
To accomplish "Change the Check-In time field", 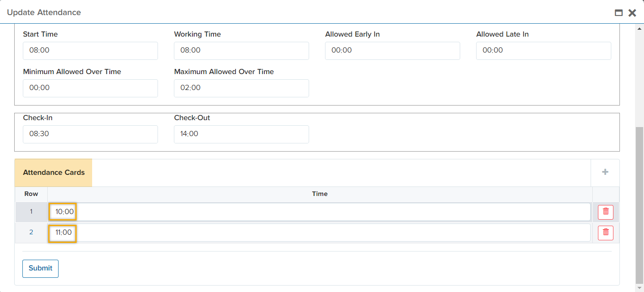I will (90, 134).
